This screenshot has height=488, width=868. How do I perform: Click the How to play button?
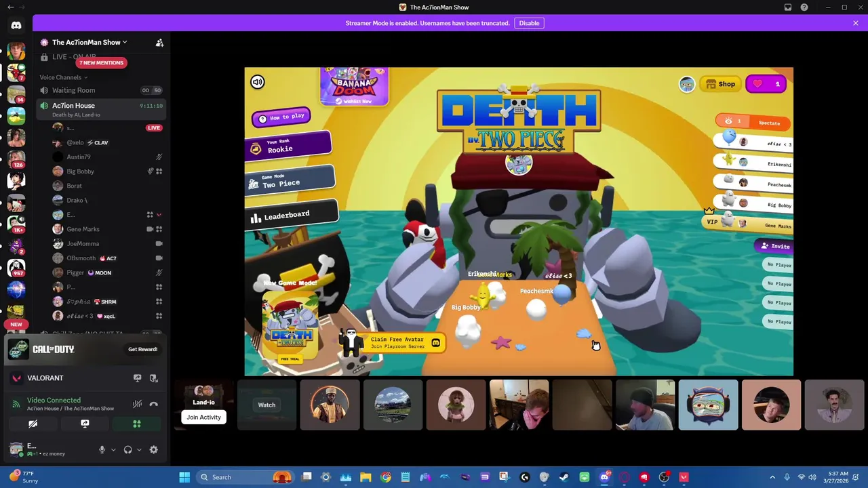coord(281,118)
